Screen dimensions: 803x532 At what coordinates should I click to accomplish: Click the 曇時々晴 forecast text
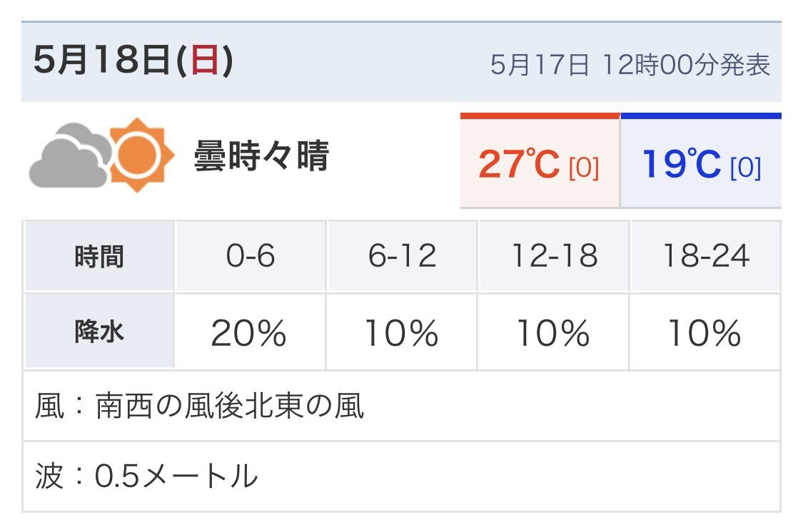click(x=261, y=155)
